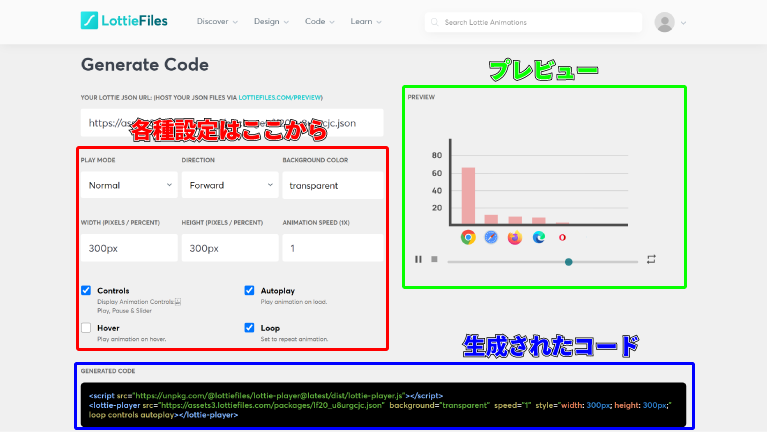Toggle the loop icon in the preview player
Viewport: 767px width, 432px height.
(651, 259)
